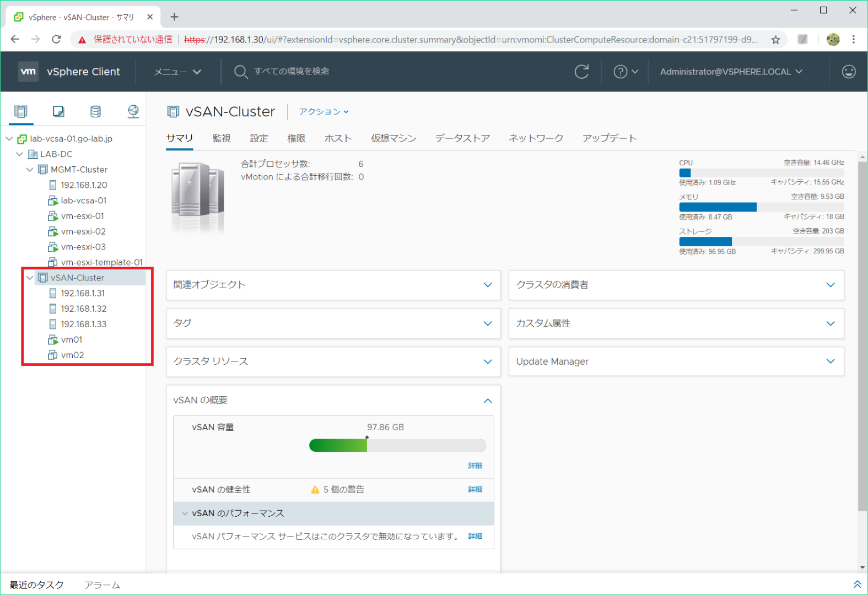Click the vm logo in header

(28, 72)
